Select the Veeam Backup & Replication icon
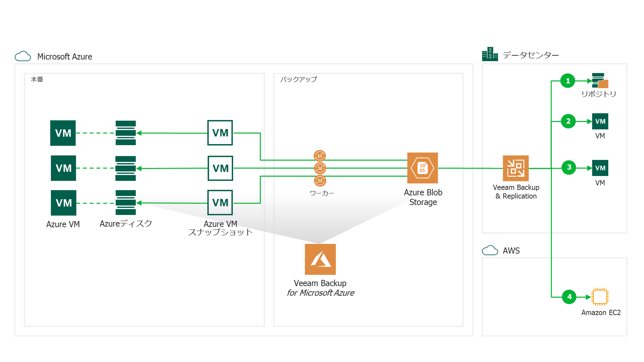The image size is (644, 362). coord(516,168)
